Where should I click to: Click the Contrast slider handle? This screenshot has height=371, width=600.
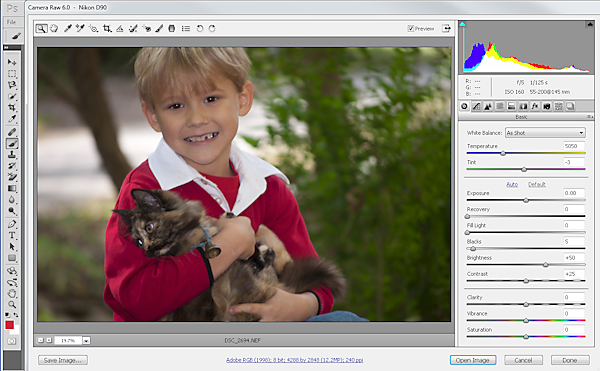click(526, 281)
